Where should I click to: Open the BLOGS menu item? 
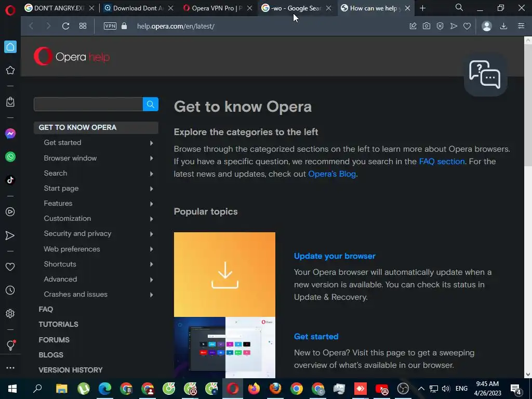[x=51, y=355]
